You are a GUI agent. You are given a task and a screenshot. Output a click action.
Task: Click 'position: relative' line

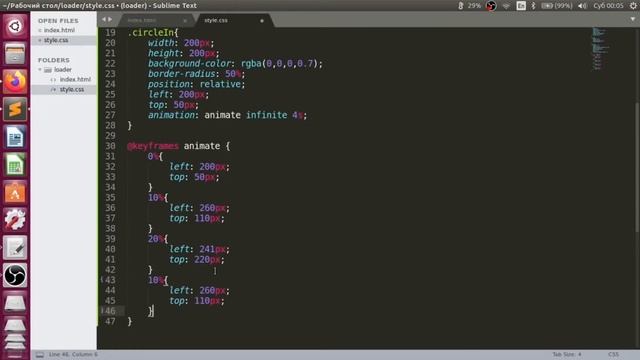pyautogui.click(x=196, y=84)
